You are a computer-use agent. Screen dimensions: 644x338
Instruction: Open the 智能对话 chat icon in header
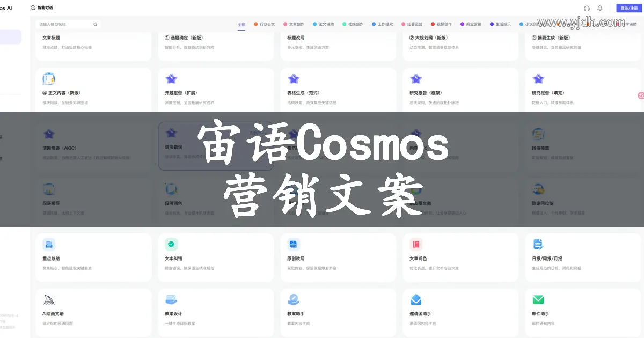(x=33, y=8)
